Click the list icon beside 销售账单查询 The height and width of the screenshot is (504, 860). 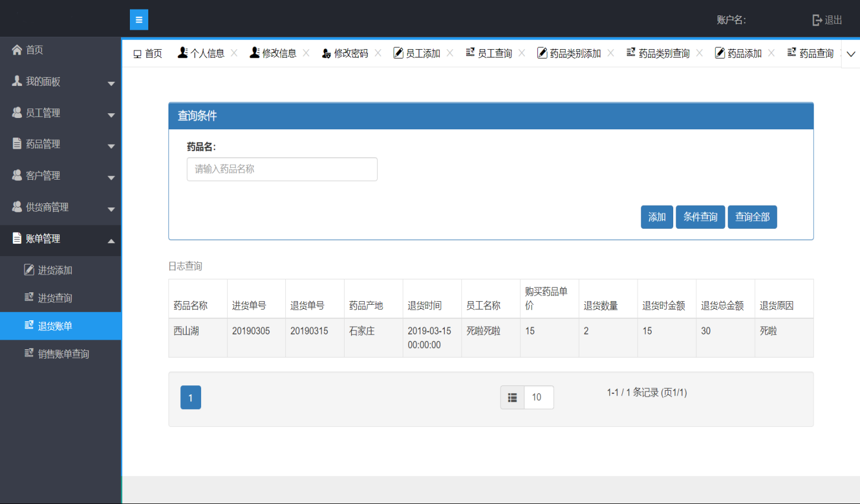pos(29,353)
